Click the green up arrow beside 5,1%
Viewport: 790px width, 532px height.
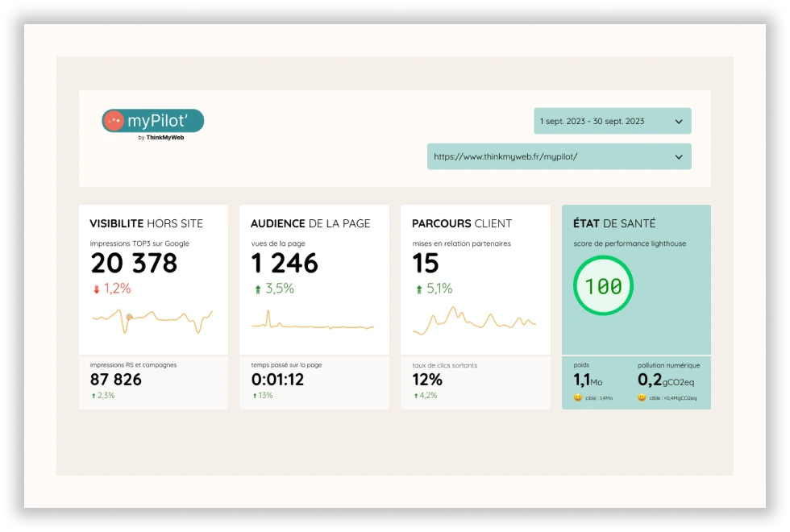click(418, 289)
